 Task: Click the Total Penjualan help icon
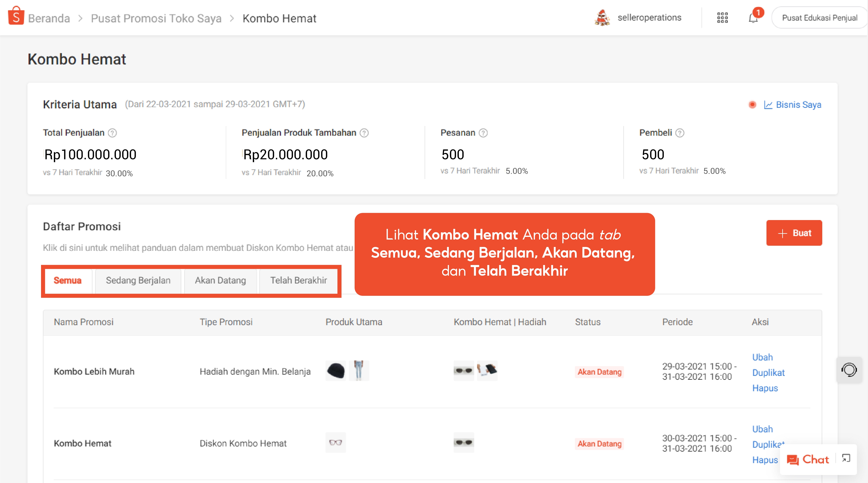112,133
